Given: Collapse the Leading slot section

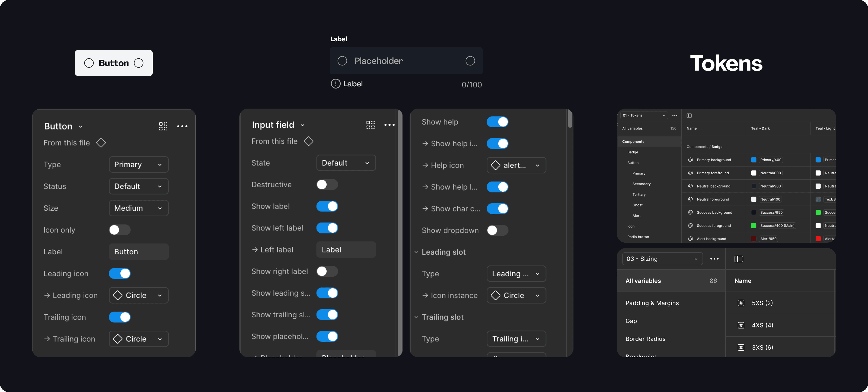Looking at the screenshot, I should [416, 252].
